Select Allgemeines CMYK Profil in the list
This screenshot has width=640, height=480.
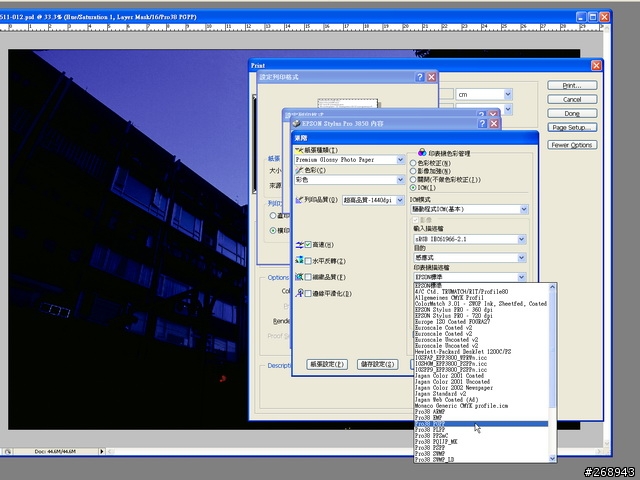point(481,298)
